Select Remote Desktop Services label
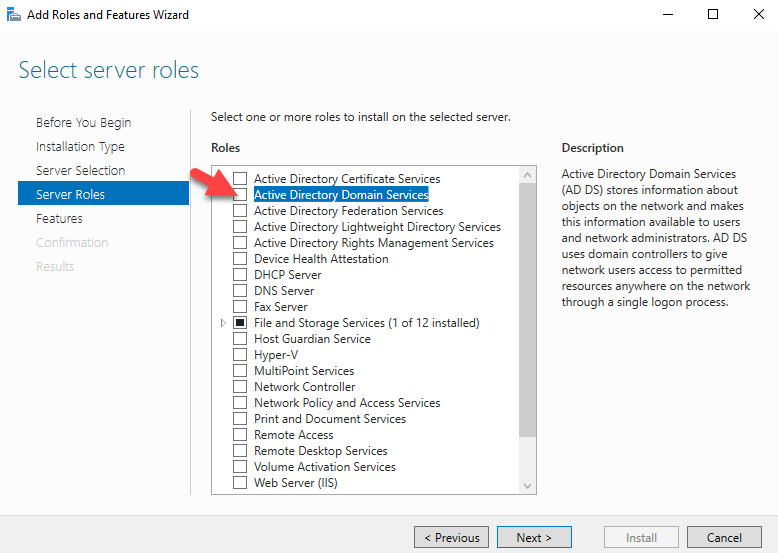This screenshot has width=778, height=553. click(x=321, y=451)
